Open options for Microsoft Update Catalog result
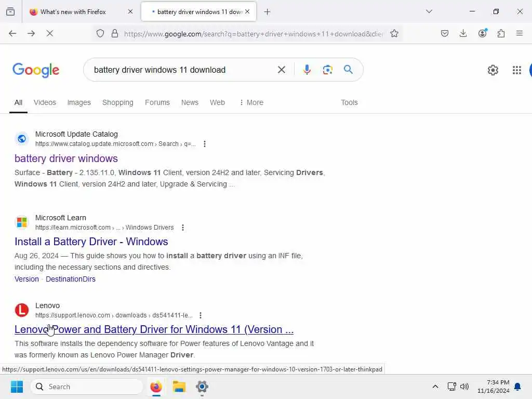The width and height of the screenshot is (532, 399). [205, 144]
